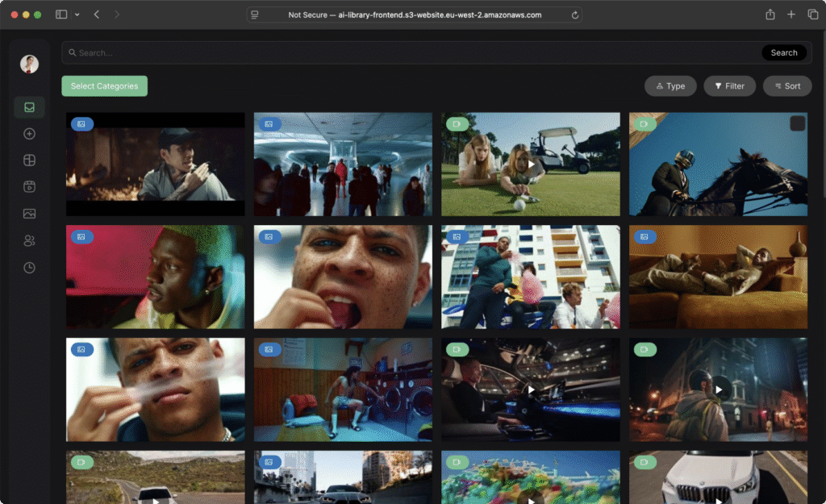The height and width of the screenshot is (504, 826).
Task: Tick the checkbox on horse rider thumbnail
Action: (x=797, y=123)
